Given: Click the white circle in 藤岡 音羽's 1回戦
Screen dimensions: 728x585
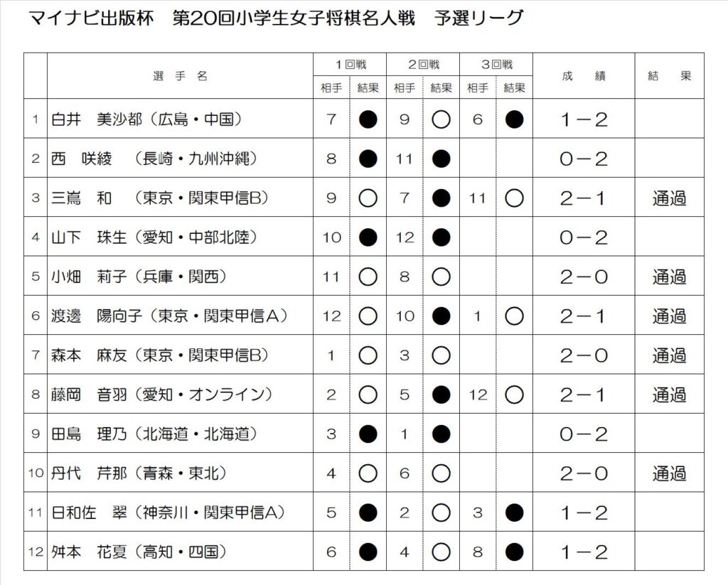Looking at the screenshot, I should tap(368, 395).
